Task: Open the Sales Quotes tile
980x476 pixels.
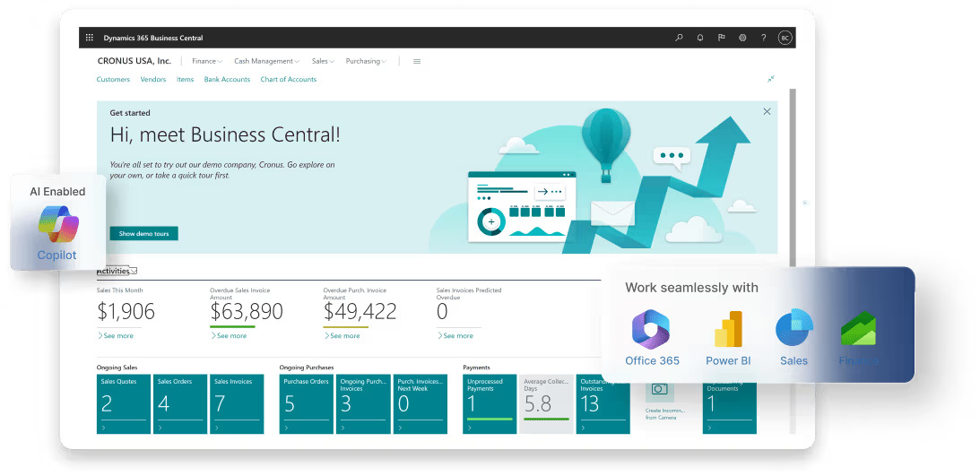Action: [x=123, y=404]
